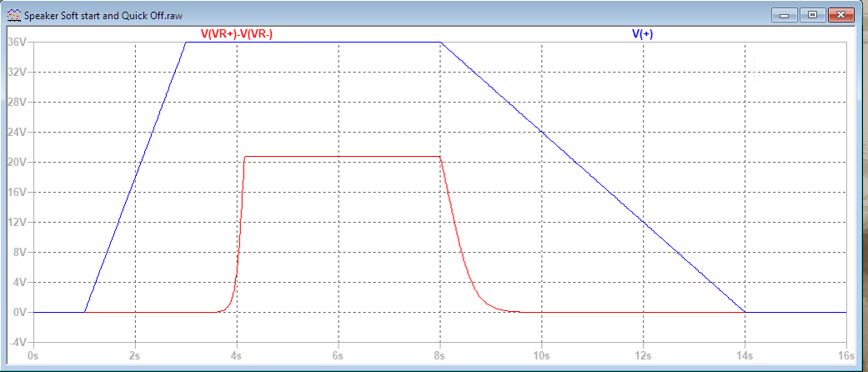Click the 10s time axis label
868x372 pixels.
coord(541,354)
